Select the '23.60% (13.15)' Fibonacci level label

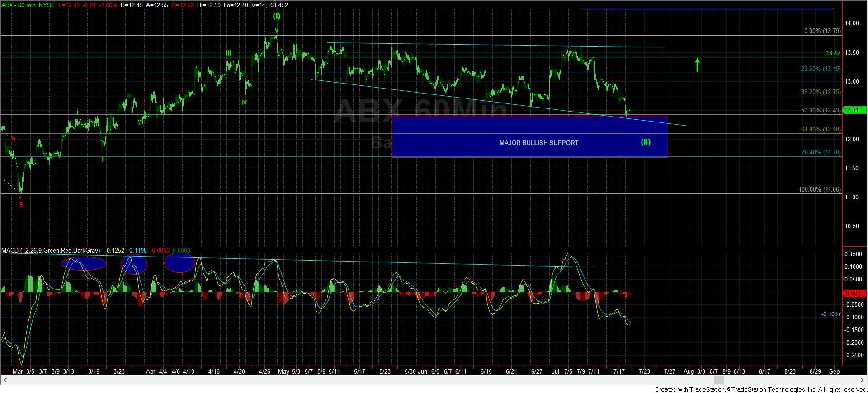(821, 69)
